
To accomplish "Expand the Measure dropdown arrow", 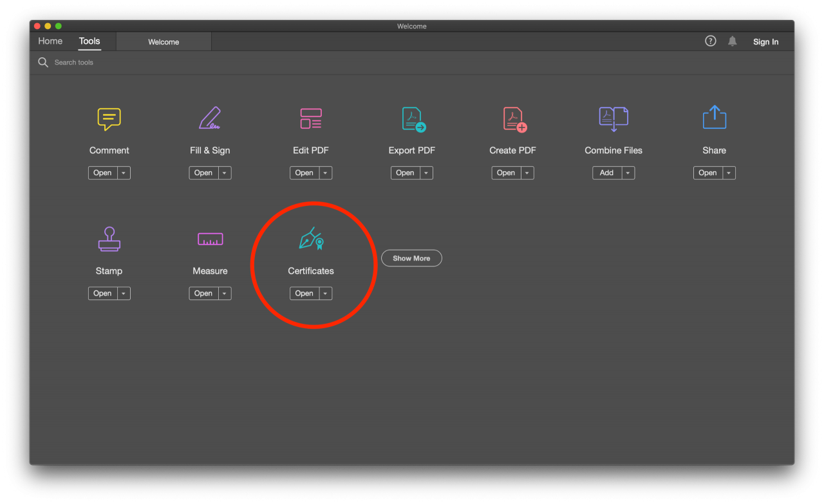I will pyautogui.click(x=225, y=294).
